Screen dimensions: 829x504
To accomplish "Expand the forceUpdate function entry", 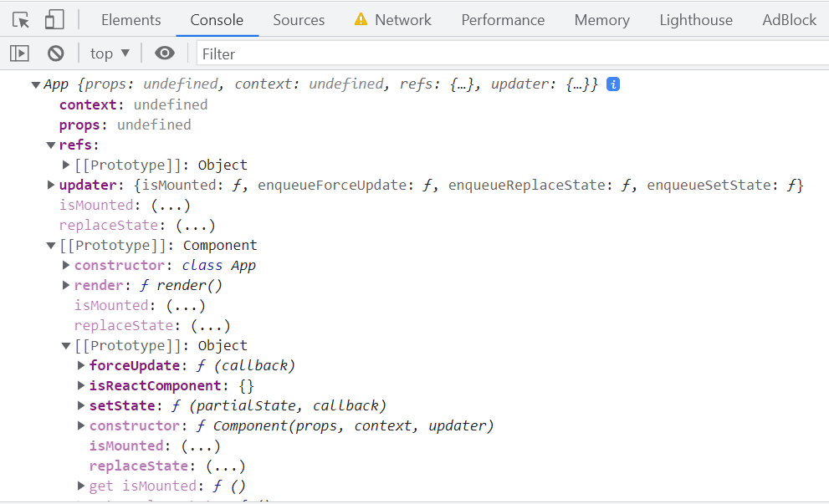I will (x=81, y=365).
